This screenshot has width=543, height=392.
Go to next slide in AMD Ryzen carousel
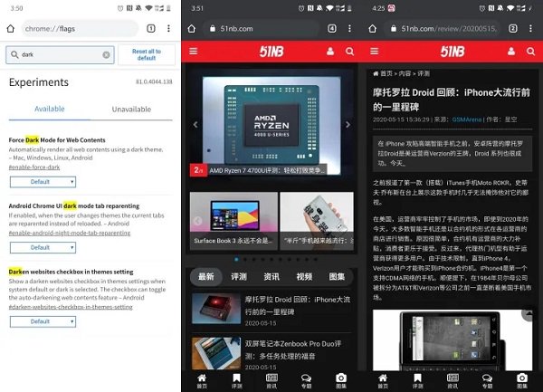(x=348, y=125)
